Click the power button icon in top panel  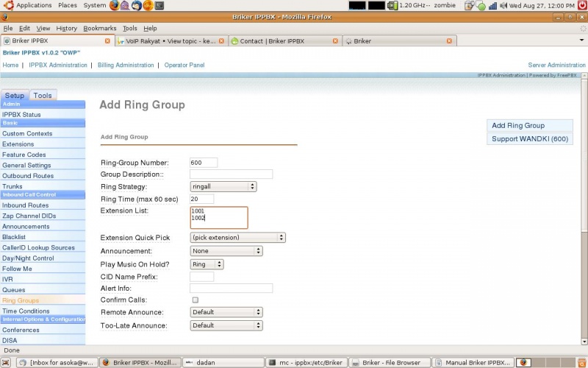[581, 5]
